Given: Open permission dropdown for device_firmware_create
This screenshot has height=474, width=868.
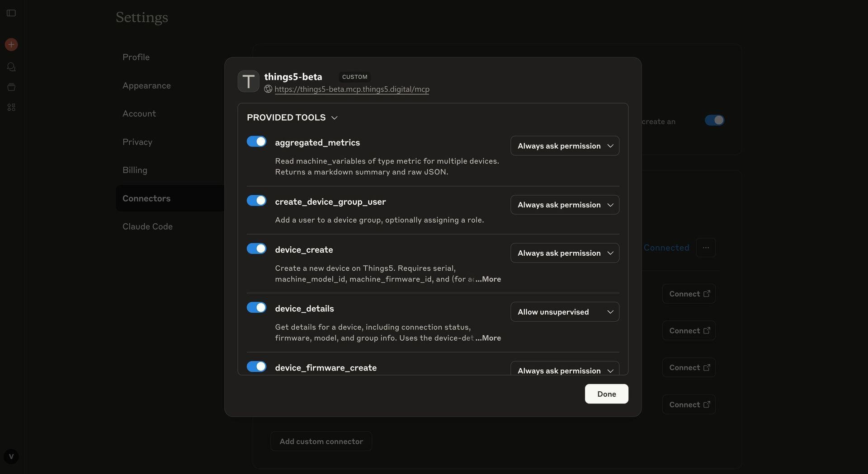Looking at the screenshot, I should click(x=565, y=369).
